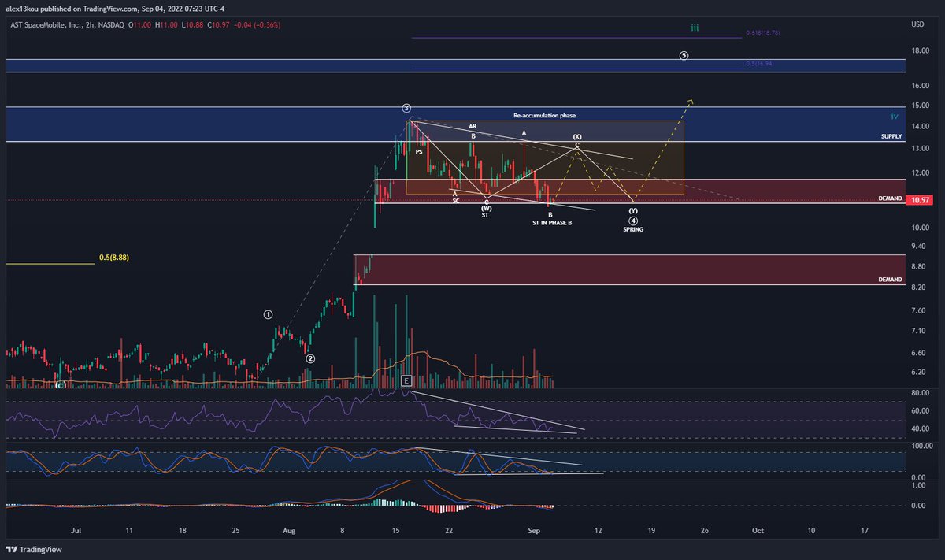The width and height of the screenshot is (945, 560).
Task: Click the SPRING annotation text
Action: (x=633, y=229)
